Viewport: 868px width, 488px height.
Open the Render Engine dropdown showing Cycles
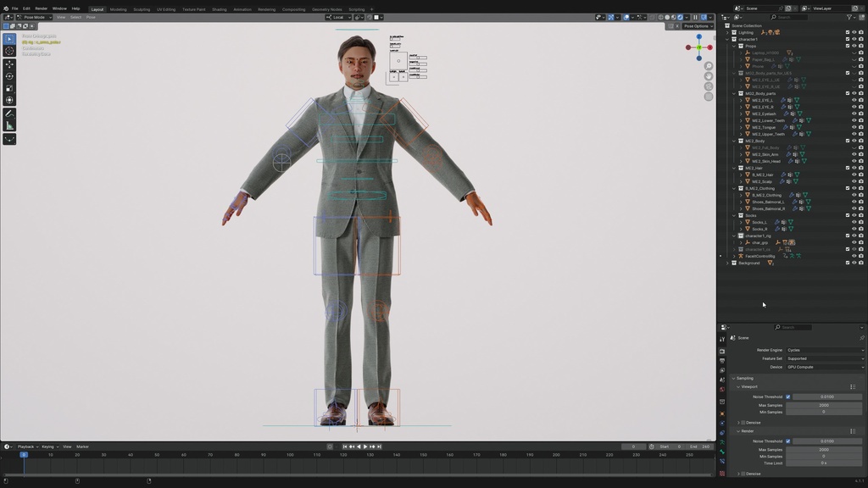(x=825, y=349)
